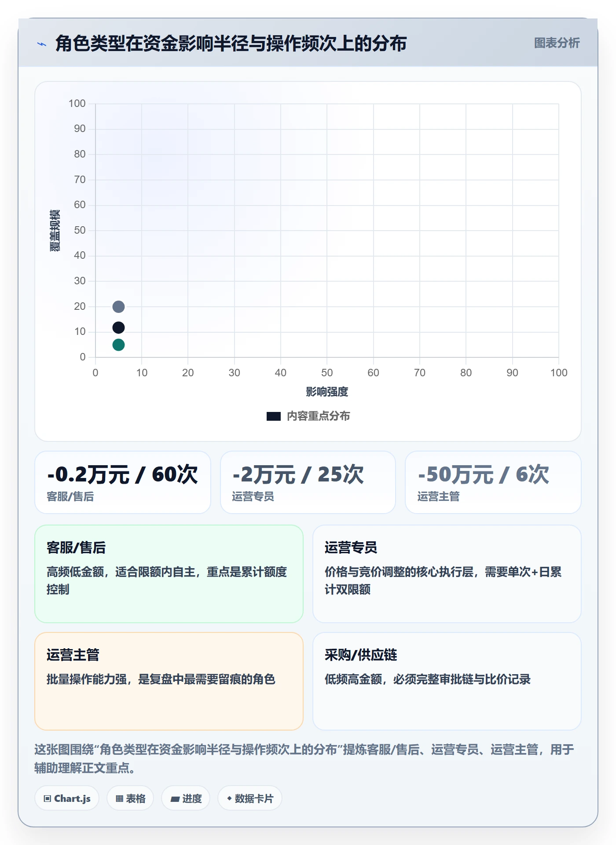Click the x-axis tick label 50
The image size is (616, 845).
point(327,373)
